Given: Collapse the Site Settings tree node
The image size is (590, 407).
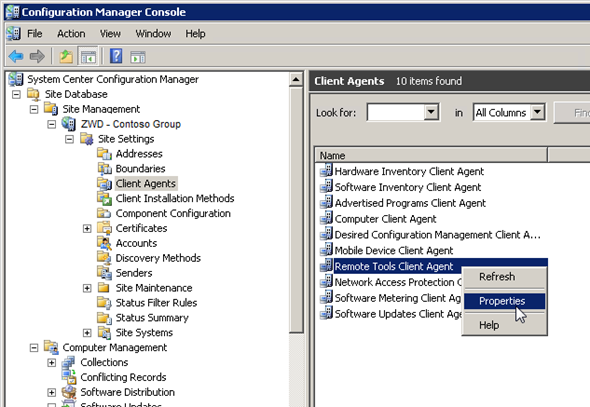Looking at the screenshot, I should point(69,139).
